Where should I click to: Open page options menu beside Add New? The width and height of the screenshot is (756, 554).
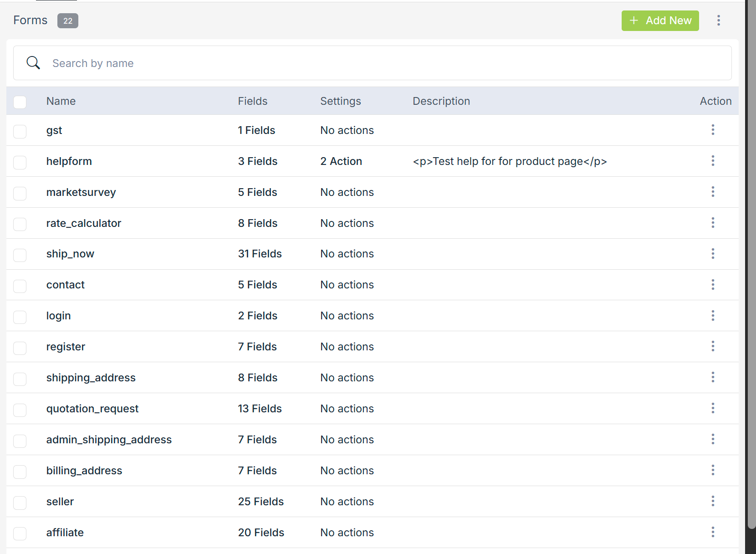(718, 21)
